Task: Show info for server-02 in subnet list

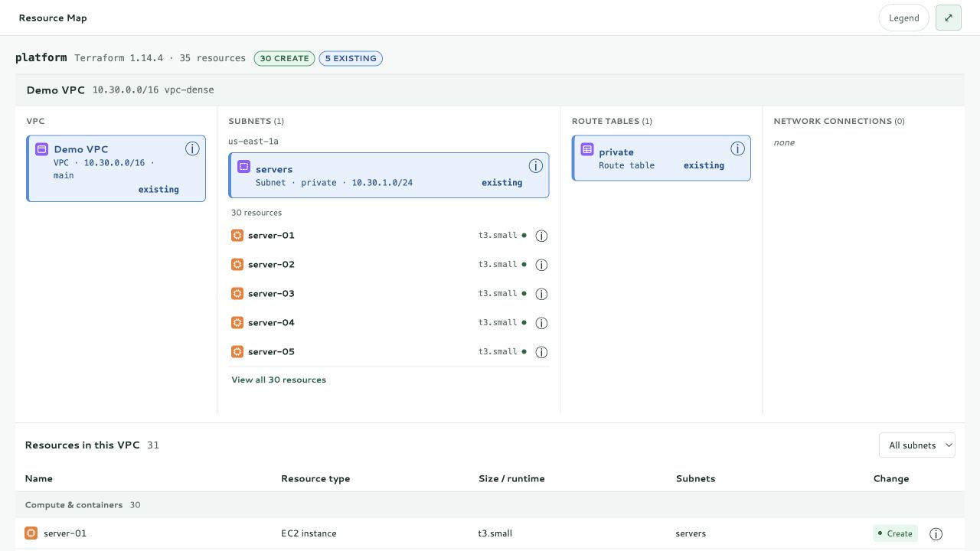Action: pyautogui.click(x=541, y=265)
